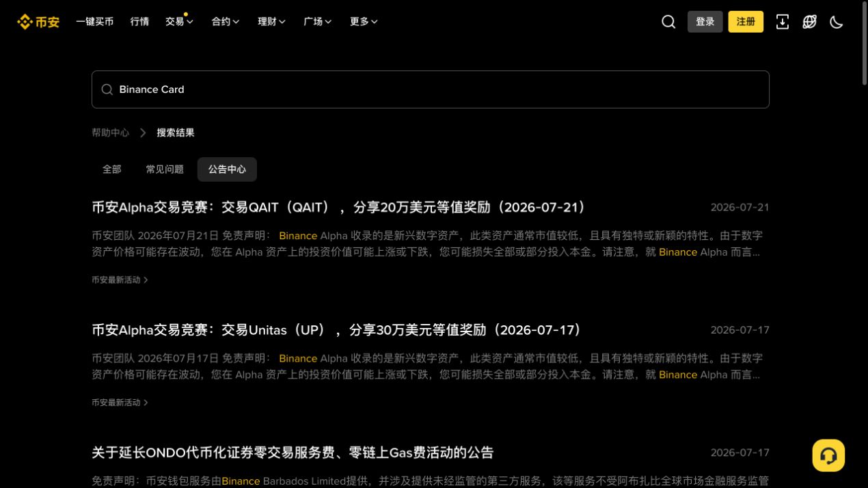Go to 帮助中心 breadcrumb link
The width and height of the screenshot is (868, 488).
coord(111,133)
